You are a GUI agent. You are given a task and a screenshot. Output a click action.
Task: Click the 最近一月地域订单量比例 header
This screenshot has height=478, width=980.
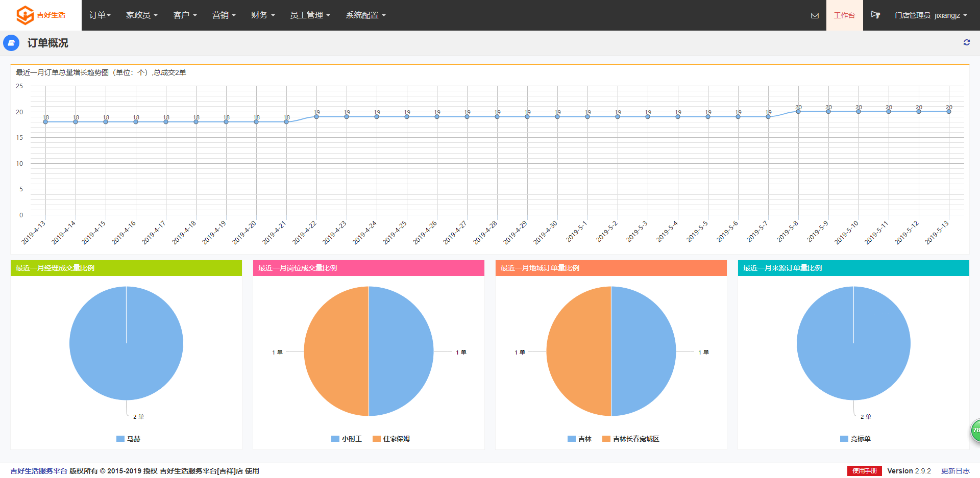point(611,268)
